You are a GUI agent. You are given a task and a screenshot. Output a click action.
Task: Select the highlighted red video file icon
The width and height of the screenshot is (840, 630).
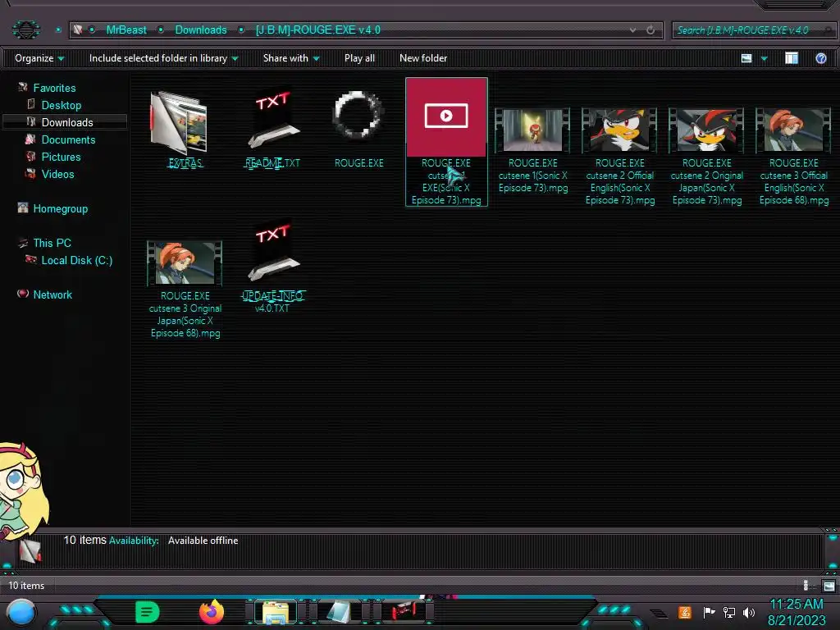tap(446, 117)
